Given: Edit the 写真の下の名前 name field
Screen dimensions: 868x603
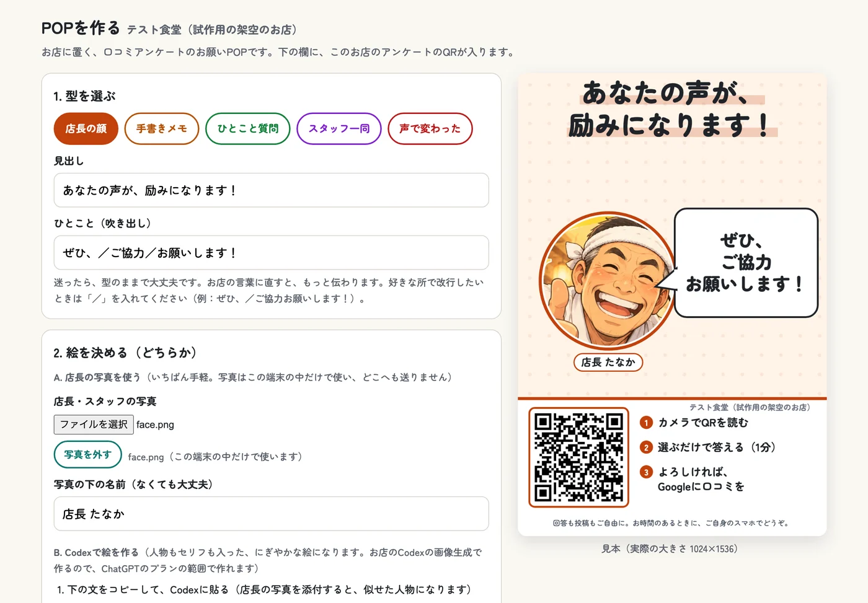Looking at the screenshot, I should pyautogui.click(x=271, y=514).
